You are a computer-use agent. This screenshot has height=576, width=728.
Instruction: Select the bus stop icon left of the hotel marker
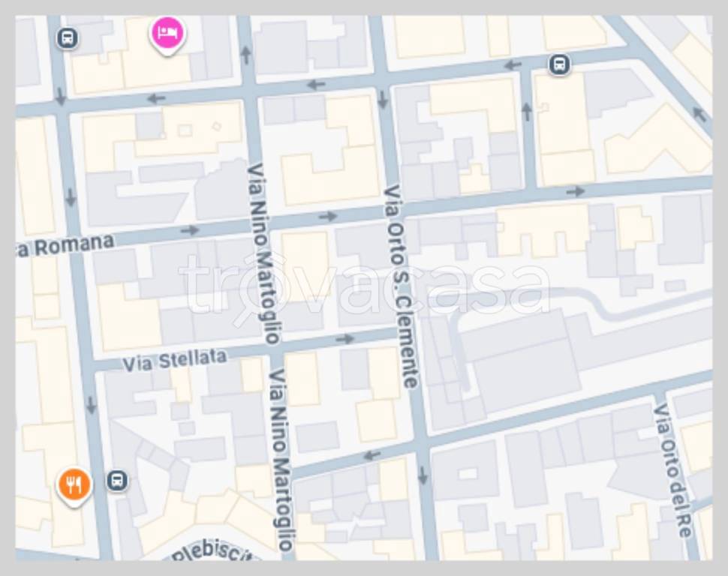pyautogui.click(x=68, y=37)
